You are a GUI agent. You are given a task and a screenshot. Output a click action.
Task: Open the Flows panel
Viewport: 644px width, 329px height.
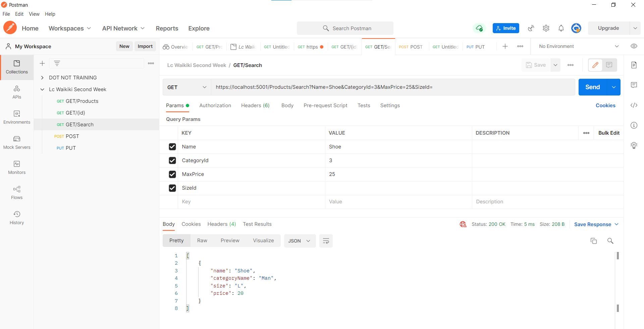16,193
